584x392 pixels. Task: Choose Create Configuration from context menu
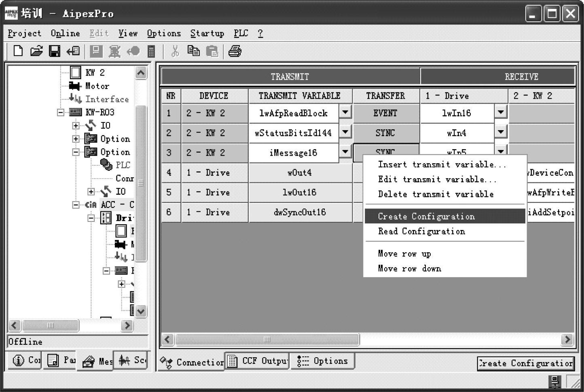coord(426,216)
